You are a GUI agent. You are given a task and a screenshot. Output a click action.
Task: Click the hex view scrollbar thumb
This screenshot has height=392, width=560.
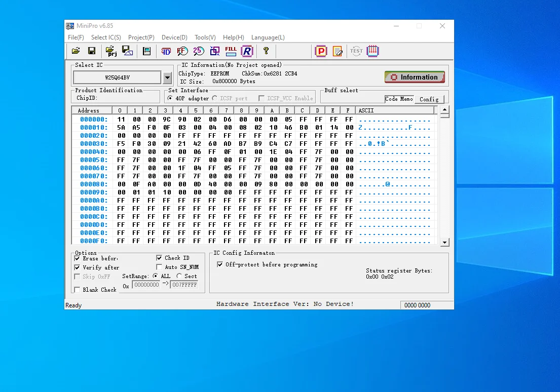coord(444,115)
